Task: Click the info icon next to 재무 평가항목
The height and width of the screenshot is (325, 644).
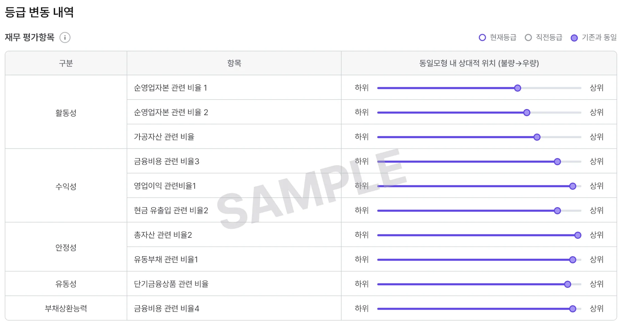Action: (65, 37)
